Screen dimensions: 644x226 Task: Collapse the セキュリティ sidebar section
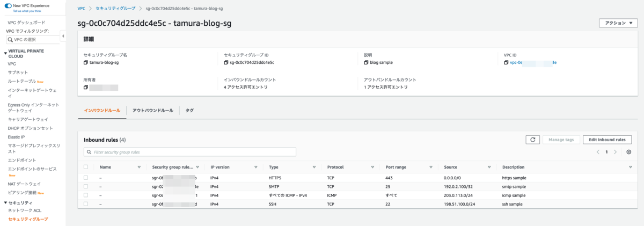click(x=5, y=202)
